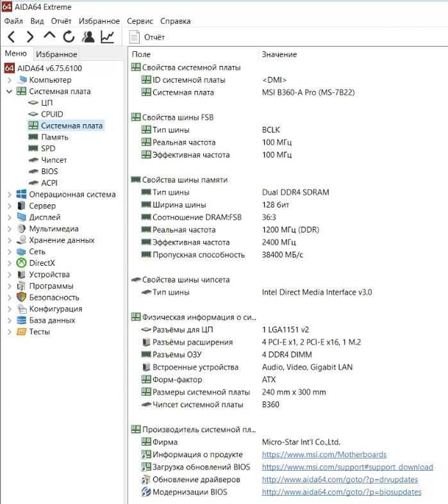Open the Справка menu
The height and width of the screenshot is (504, 448).
point(175,21)
